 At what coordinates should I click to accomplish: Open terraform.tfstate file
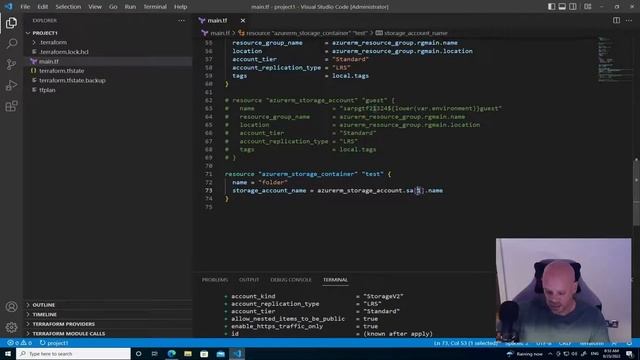(x=107, y=71)
